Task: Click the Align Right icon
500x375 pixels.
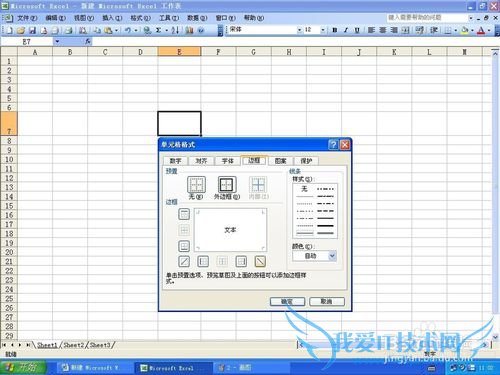Action: (x=394, y=30)
